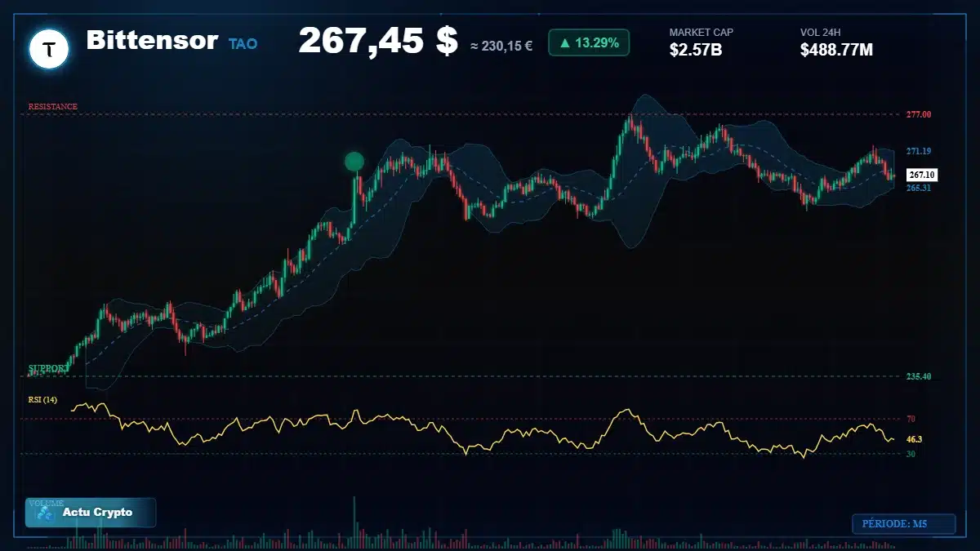Click the RESISTANCE line label
The width and height of the screenshot is (980, 551).
coord(53,107)
